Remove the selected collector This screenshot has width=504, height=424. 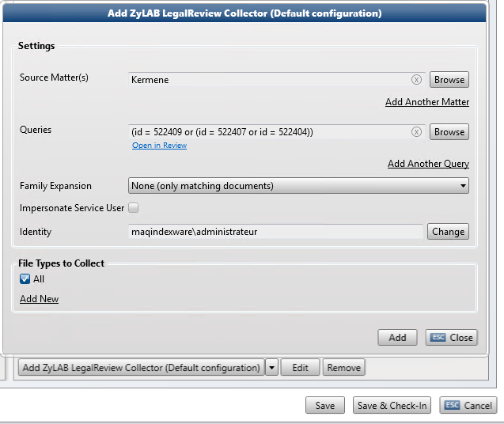point(343,368)
